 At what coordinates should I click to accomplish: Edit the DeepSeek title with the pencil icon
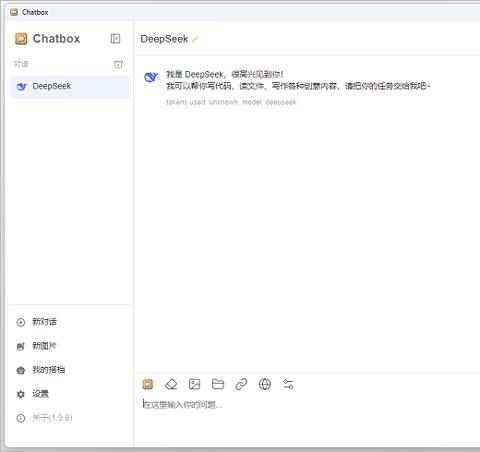(x=195, y=39)
